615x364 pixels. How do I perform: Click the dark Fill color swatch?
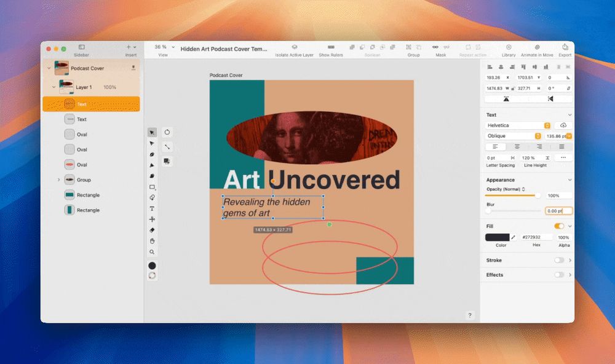tap(497, 237)
